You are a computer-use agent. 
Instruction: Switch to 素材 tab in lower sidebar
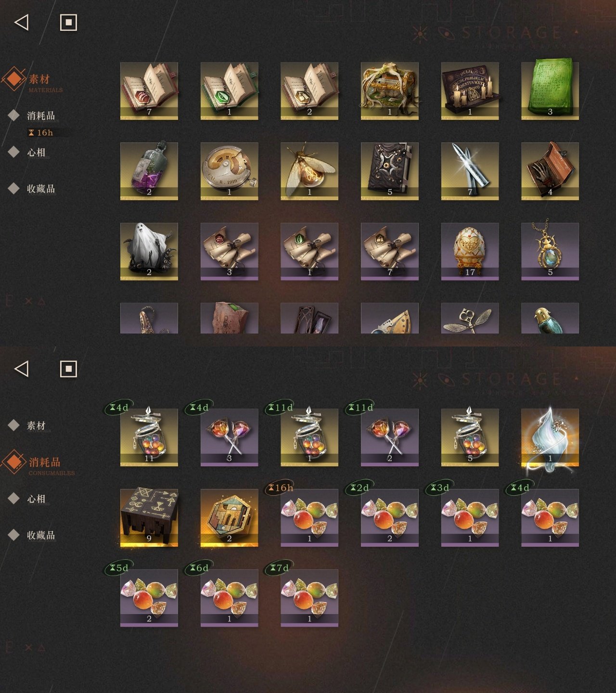coord(36,425)
